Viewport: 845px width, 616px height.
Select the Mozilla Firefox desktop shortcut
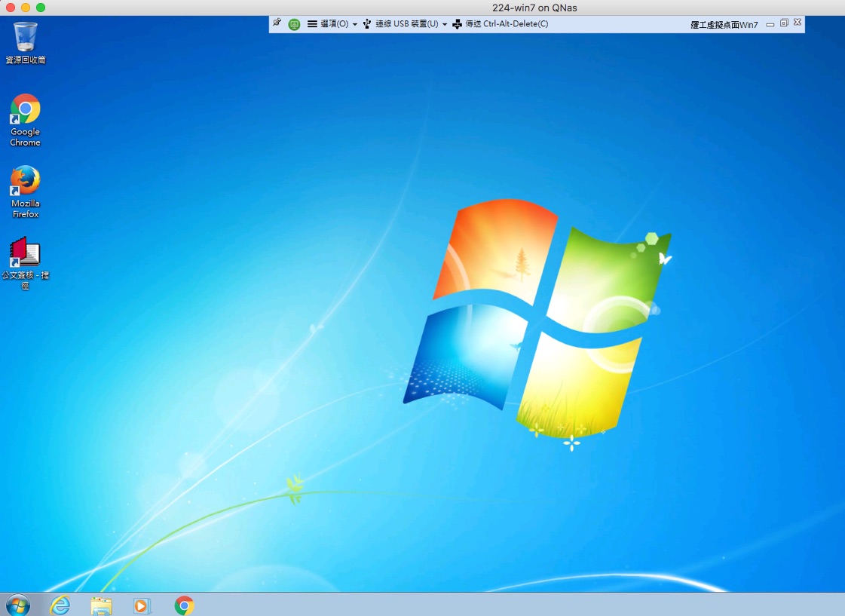click(x=26, y=192)
